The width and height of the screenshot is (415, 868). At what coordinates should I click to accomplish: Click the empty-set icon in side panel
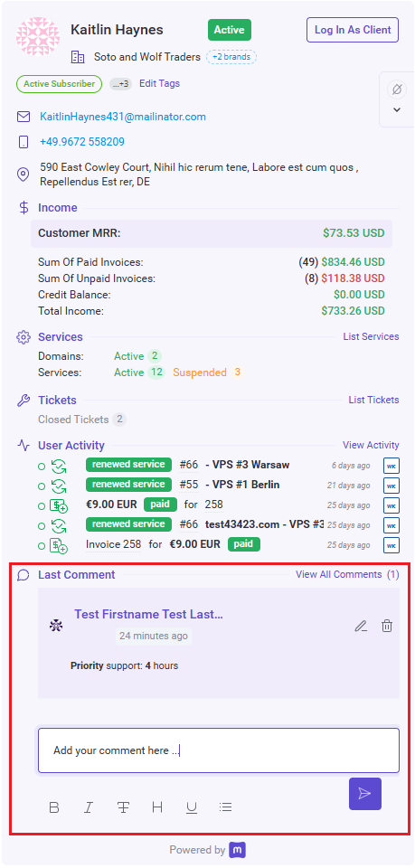click(397, 90)
